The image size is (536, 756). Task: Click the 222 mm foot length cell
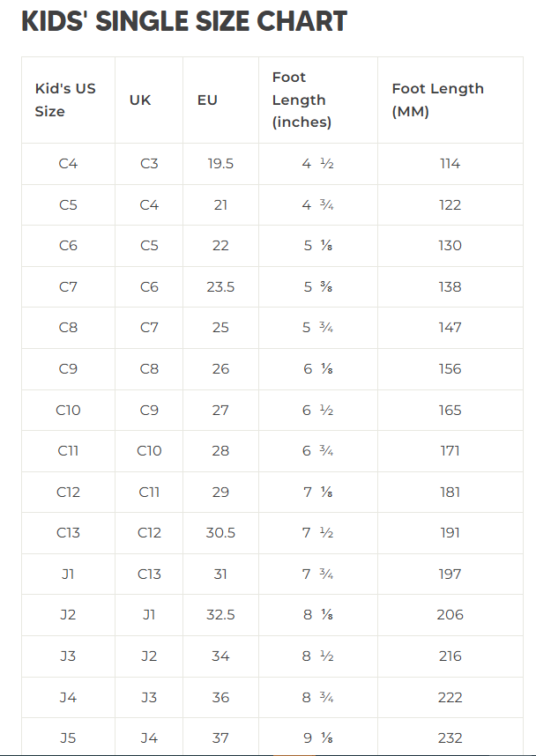tap(450, 697)
